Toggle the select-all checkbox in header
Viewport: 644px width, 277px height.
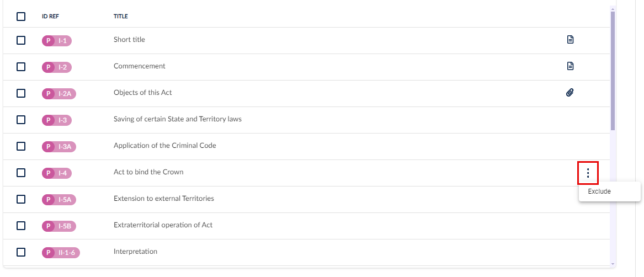(x=21, y=17)
